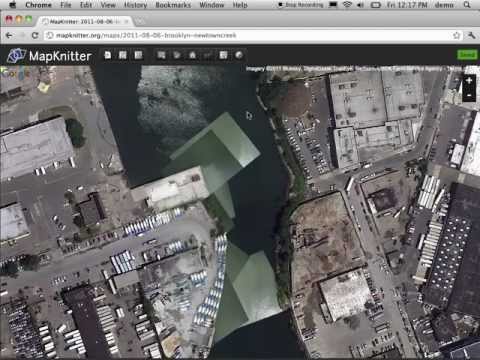
Task: Open the Apple menu
Action: pos(12,5)
